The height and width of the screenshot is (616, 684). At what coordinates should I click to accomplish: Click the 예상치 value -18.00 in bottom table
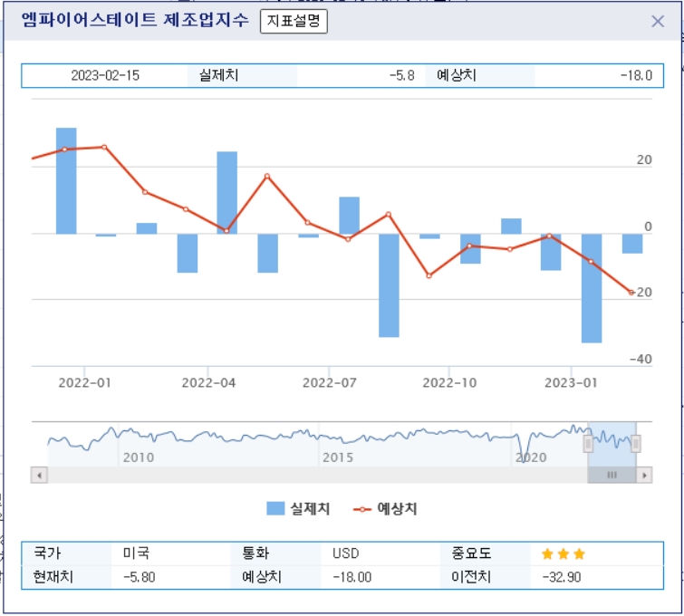352,577
